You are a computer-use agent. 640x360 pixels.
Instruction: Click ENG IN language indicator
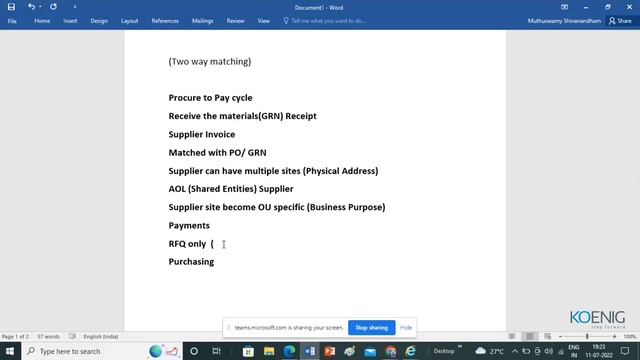pyautogui.click(x=574, y=351)
